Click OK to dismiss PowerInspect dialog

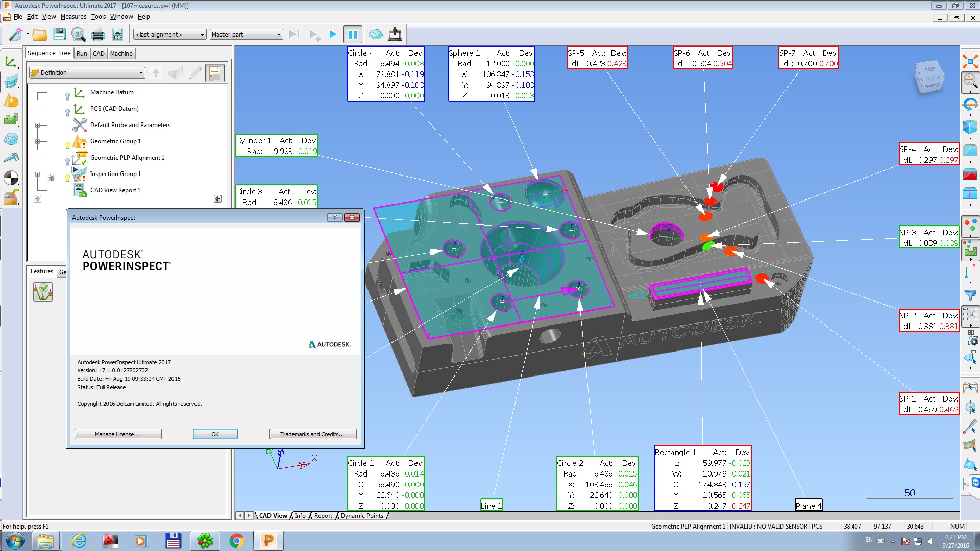(x=214, y=434)
